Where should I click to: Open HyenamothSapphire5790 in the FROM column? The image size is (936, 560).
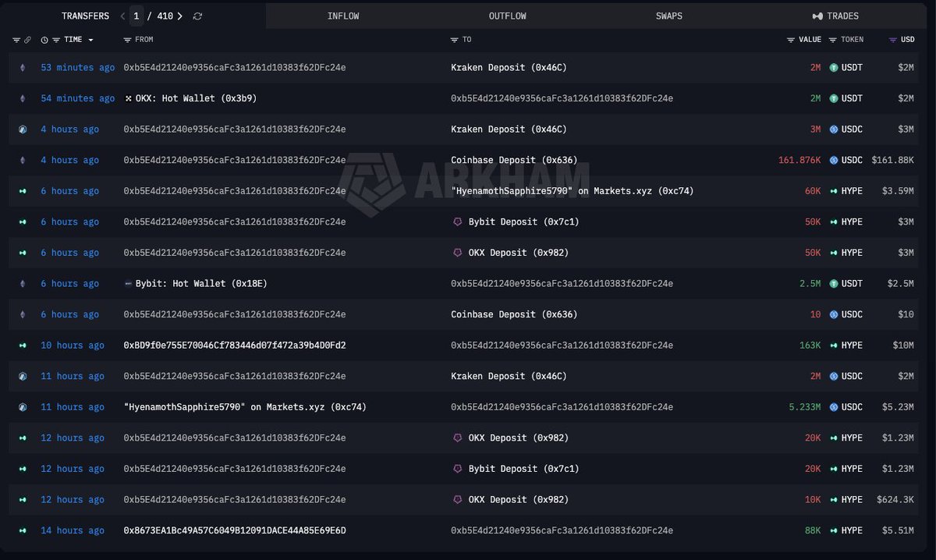245,407
